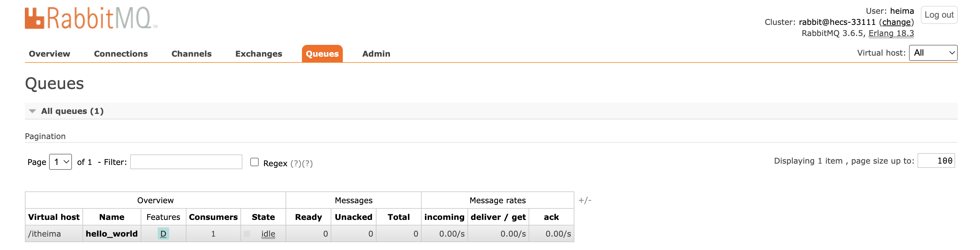The height and width of the screenshot is (250, 980).
Task: Click the durable 'D' feature badge
Action: [163, 234]
